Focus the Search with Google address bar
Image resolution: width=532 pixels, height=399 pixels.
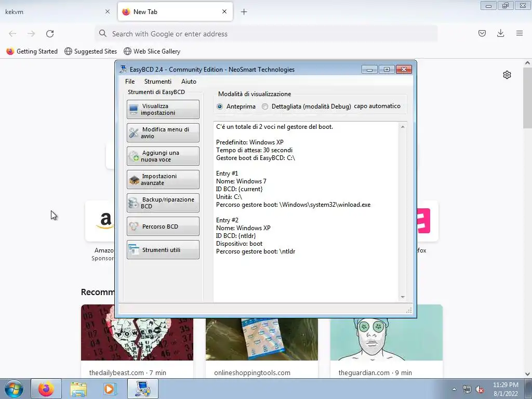pyautogui.click(x=266, y=34)
